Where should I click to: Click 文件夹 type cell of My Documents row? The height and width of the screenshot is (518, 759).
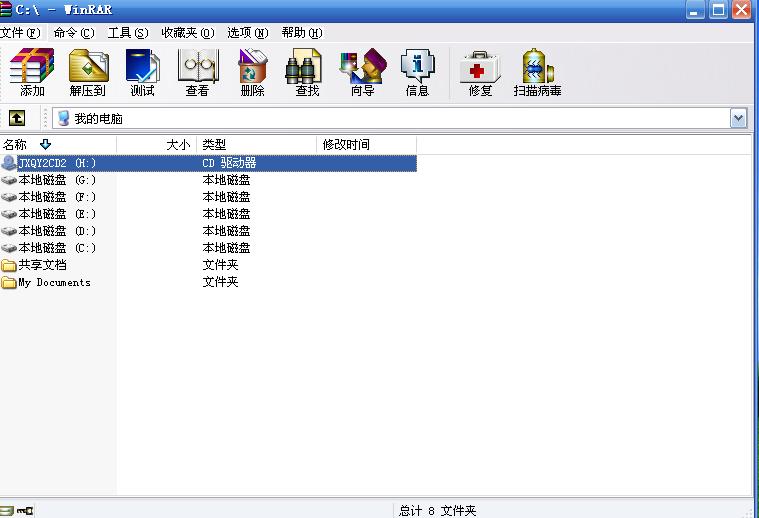tap(220, 282)
